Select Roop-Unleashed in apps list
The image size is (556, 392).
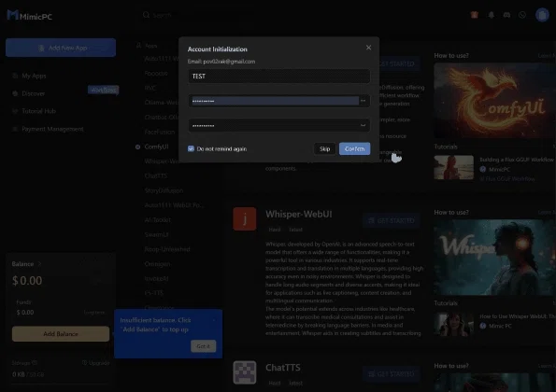click(x=167, y=249)
